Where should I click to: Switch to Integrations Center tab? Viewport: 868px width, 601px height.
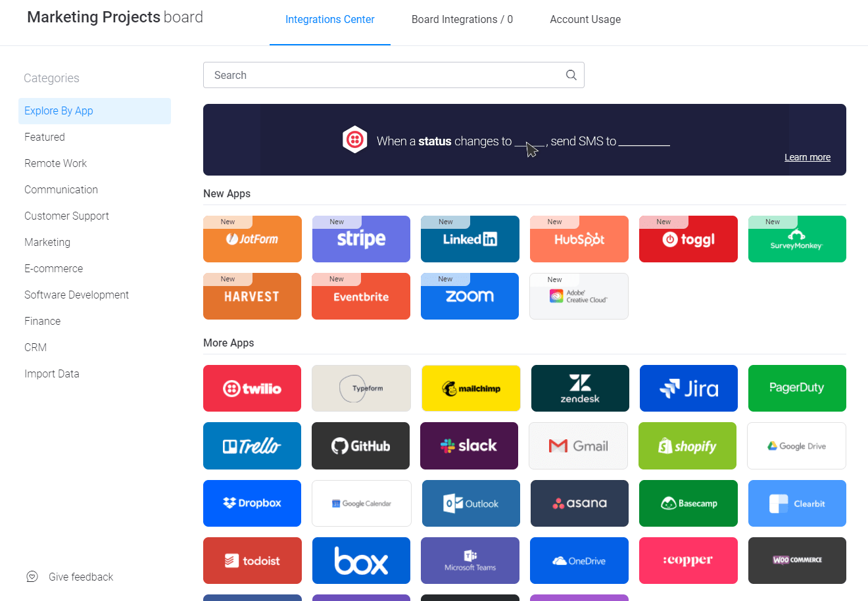(x=330, y=20)
